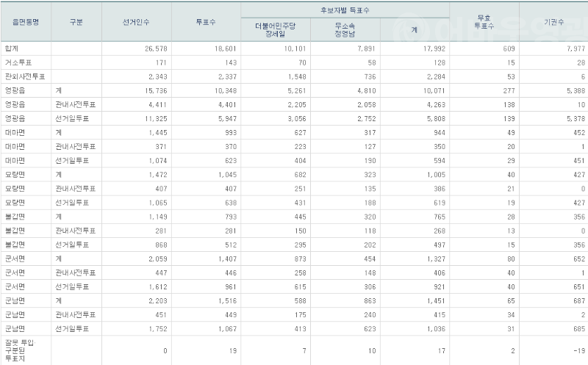Select the 거소투표 row label
588x365 pixels.
tap(18, 63)
